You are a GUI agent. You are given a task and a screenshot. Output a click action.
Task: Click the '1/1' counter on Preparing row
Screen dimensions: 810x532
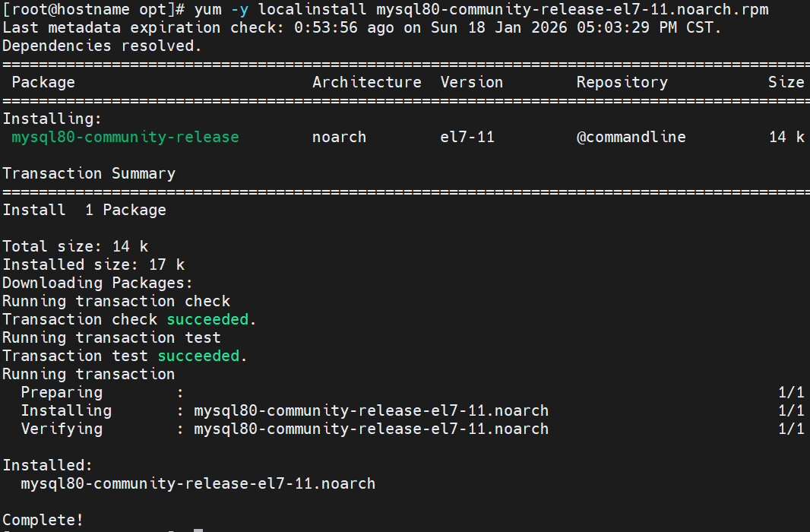click(x=791, y=393)
